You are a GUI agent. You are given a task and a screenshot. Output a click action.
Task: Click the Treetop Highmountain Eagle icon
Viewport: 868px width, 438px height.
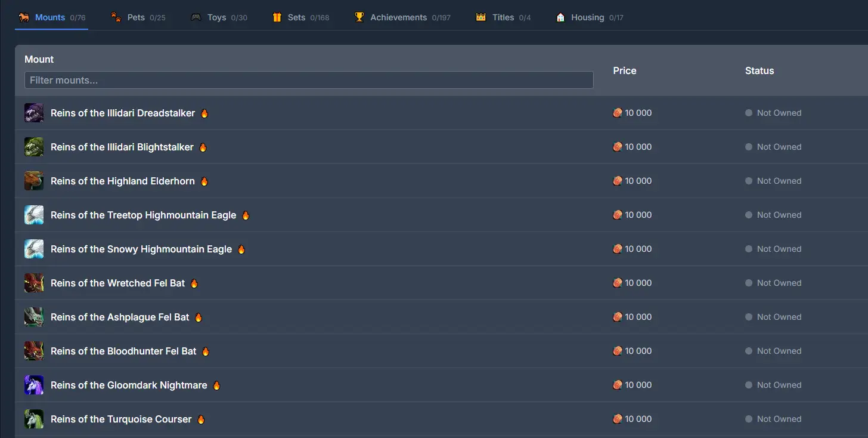[x=34, y=215]
